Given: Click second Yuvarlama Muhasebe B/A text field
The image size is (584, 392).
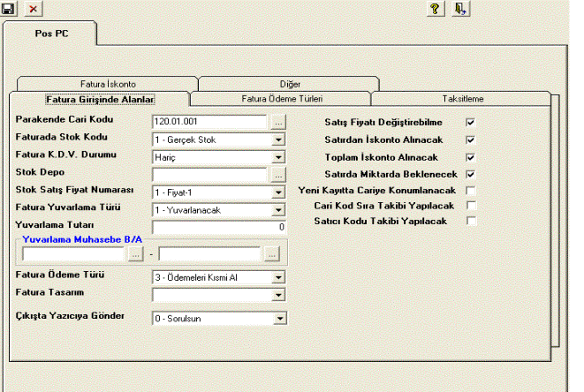Looking at the screenshot, I should (x=209, y=254).
